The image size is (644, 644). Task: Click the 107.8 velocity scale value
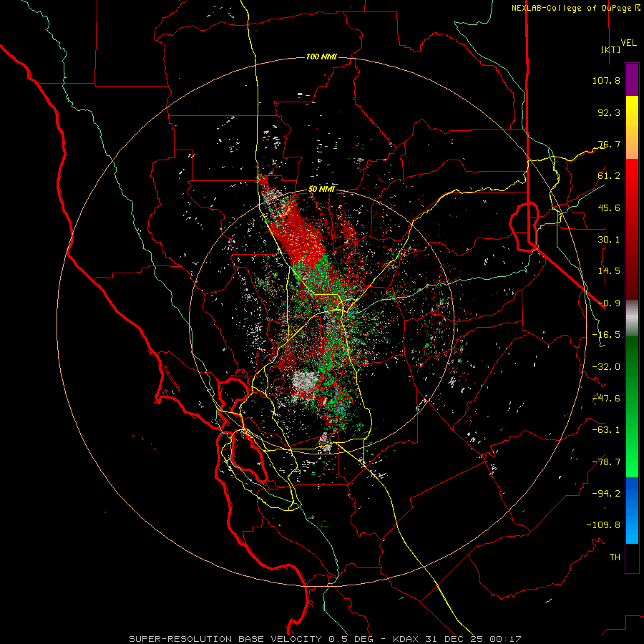pyautogui.click(x=606, y=80)
